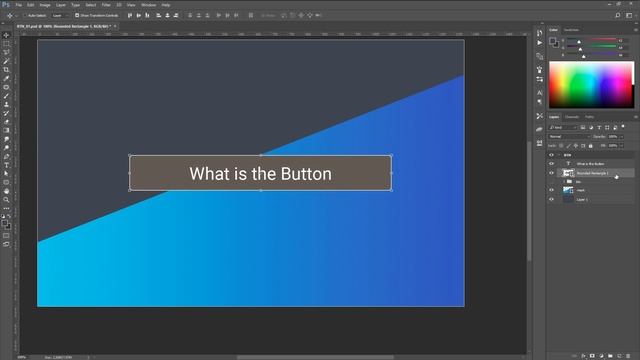The width and height of the screenshot is (640, 360).
Task: Select the Layer 1 layer row
Action: point(595,200)
